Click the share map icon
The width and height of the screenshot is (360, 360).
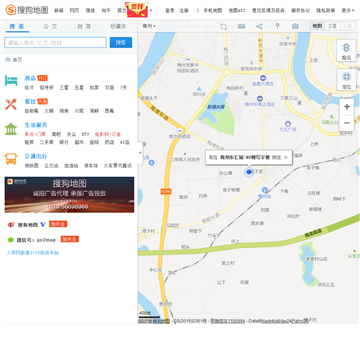(259, 26)
